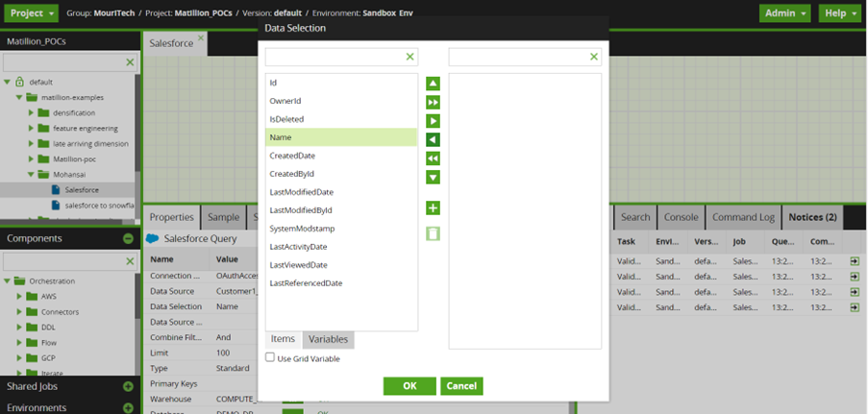Open the Notices (2) tab
Image resolution: width=868 pixels, height=414 pixels.
[813, 217]
